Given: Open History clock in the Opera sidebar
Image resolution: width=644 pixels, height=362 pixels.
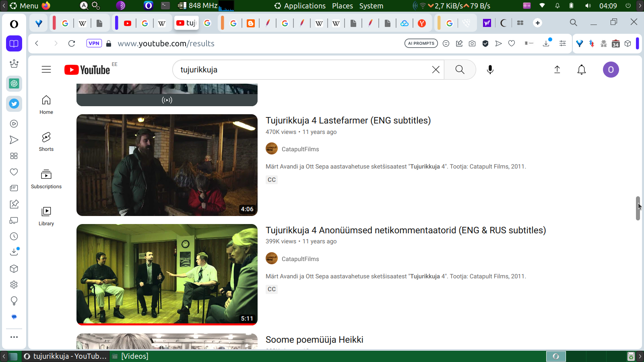Looking at the screenshot, I should tap(14, 237).
